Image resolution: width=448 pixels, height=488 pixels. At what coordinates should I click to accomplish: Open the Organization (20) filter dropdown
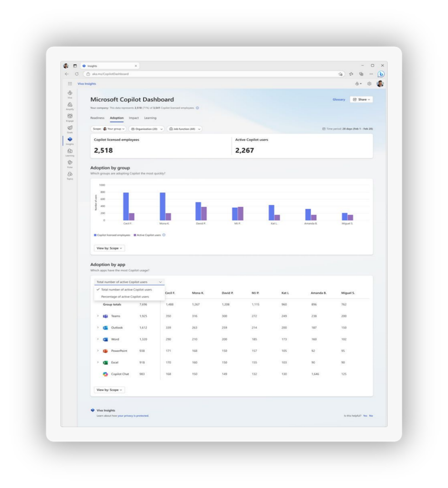147,129
